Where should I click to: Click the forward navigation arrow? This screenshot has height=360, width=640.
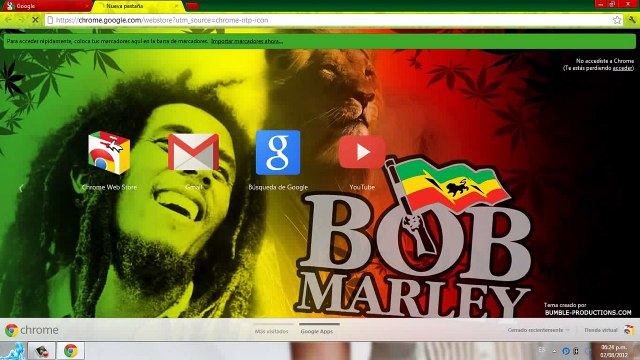click(x=21, y=20)
